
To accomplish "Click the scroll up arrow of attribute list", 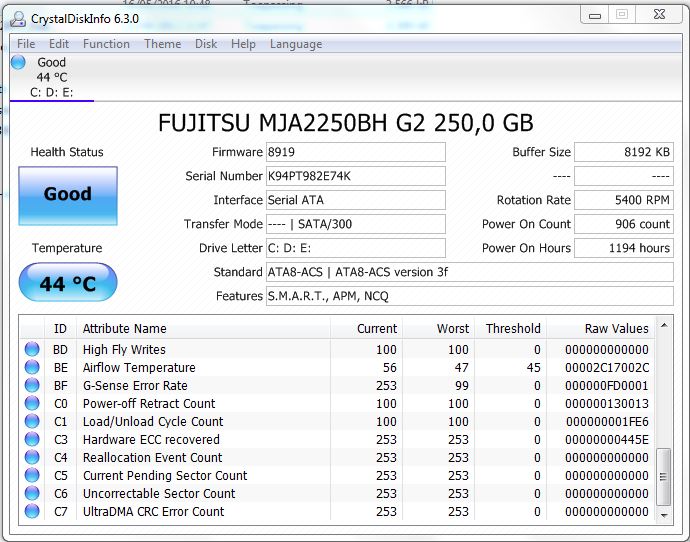I will point(664,326).
